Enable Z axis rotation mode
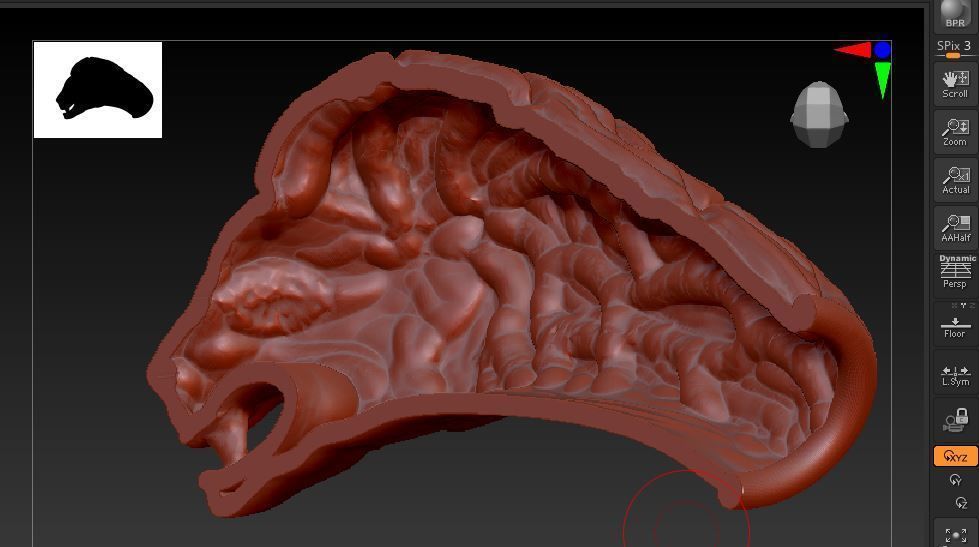The height and width of the screenshot is (547, 979). tap(961, 503)
